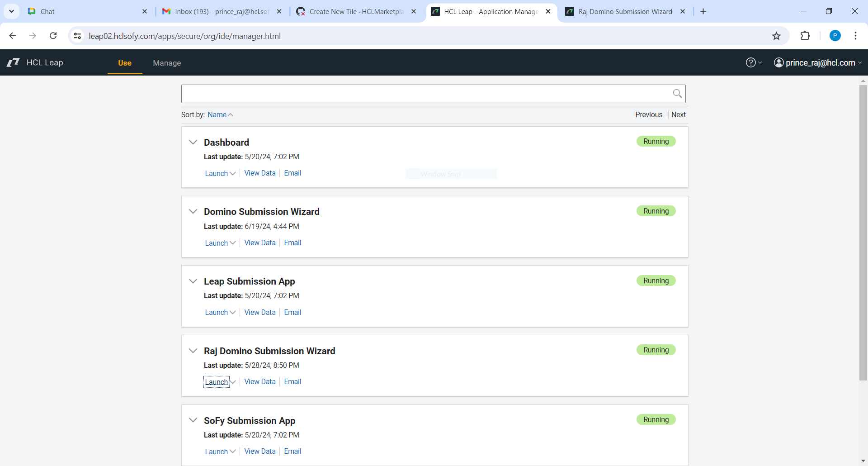Screen dimensions: 868x466
Task: Open the prince_raj@hcl.com user account menu
Action: point(818,62)
